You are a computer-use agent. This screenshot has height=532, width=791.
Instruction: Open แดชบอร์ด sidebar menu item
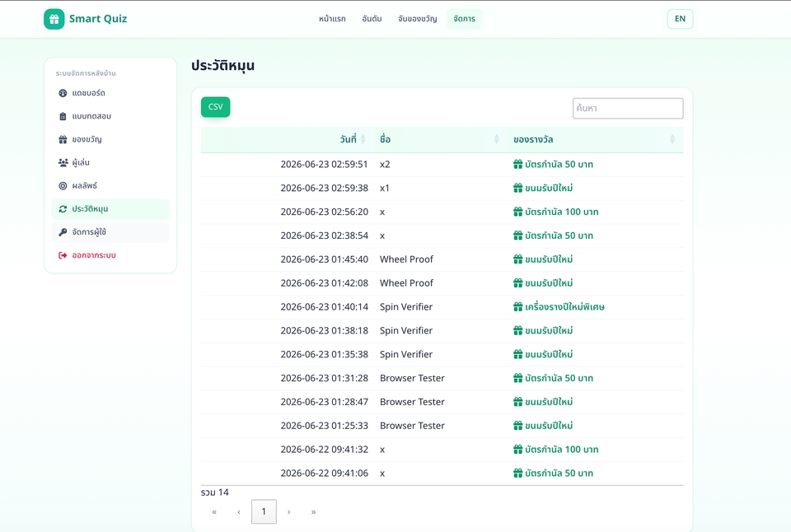110,93
